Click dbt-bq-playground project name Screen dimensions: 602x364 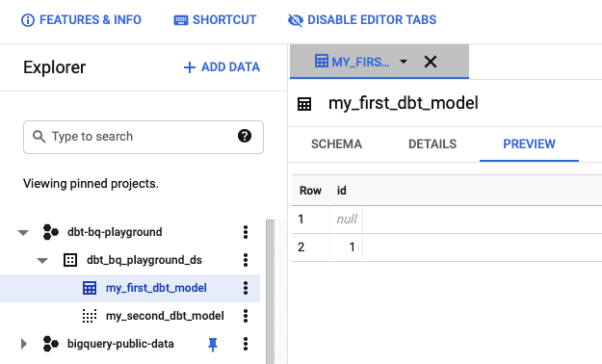[115, 232]
